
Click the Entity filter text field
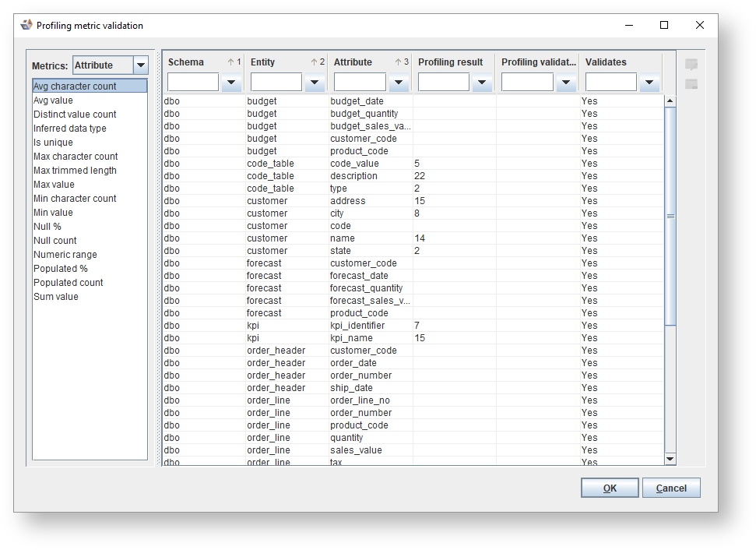pos(276,82)
